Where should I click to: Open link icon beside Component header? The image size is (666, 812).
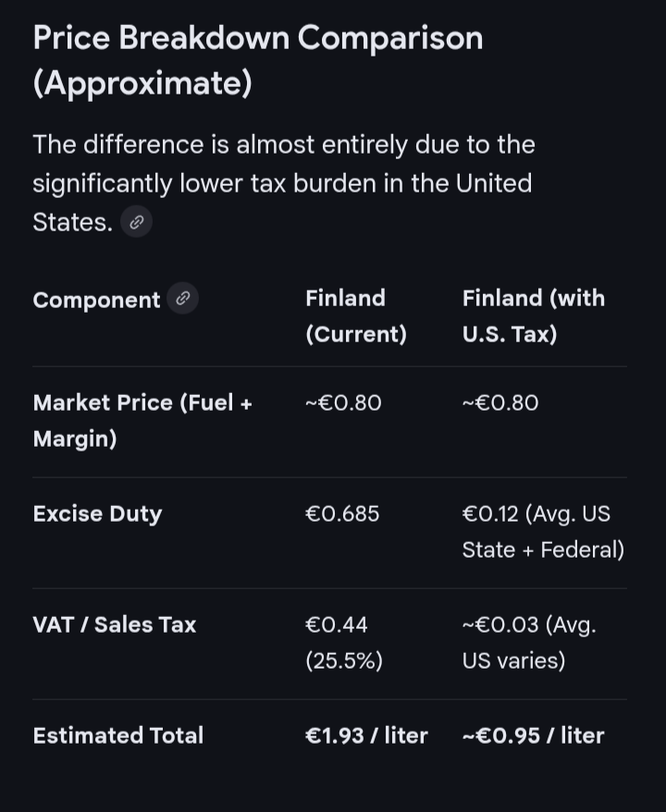(x=182, y=299)
